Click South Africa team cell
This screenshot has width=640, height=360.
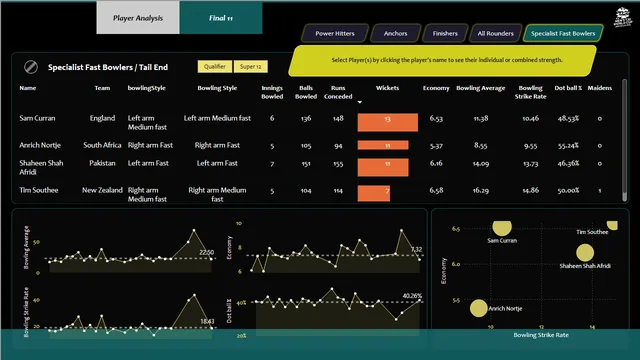(102, 145)
